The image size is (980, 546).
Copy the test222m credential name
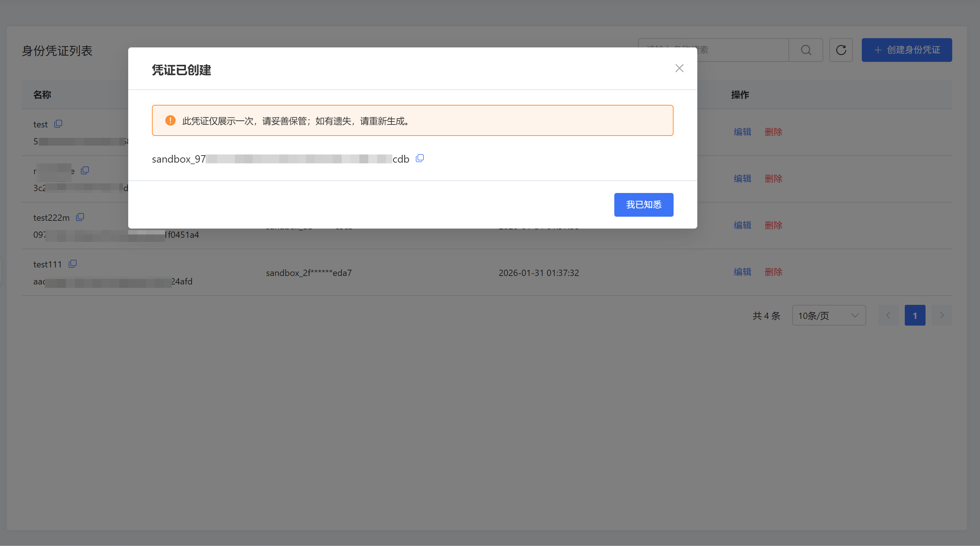click(x=80, y=217)
